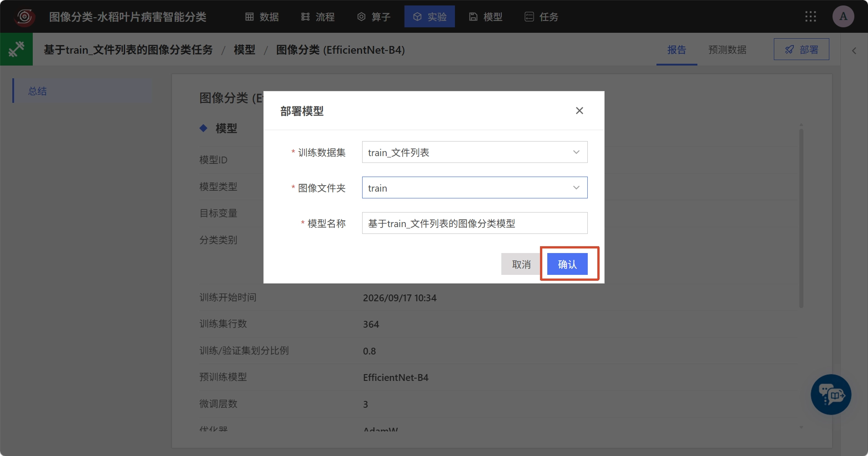Screen dimensions: 868x456
Task: Click the 微调层数 label
Action: coord(218,404)
